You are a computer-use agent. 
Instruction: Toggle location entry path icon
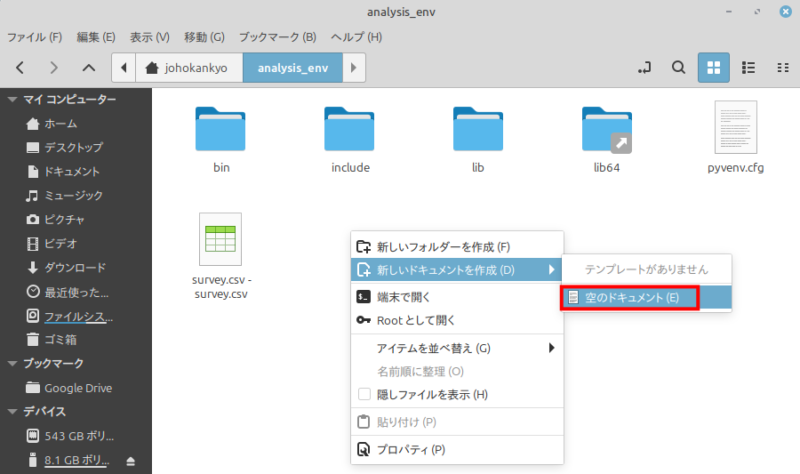point(644,68)
